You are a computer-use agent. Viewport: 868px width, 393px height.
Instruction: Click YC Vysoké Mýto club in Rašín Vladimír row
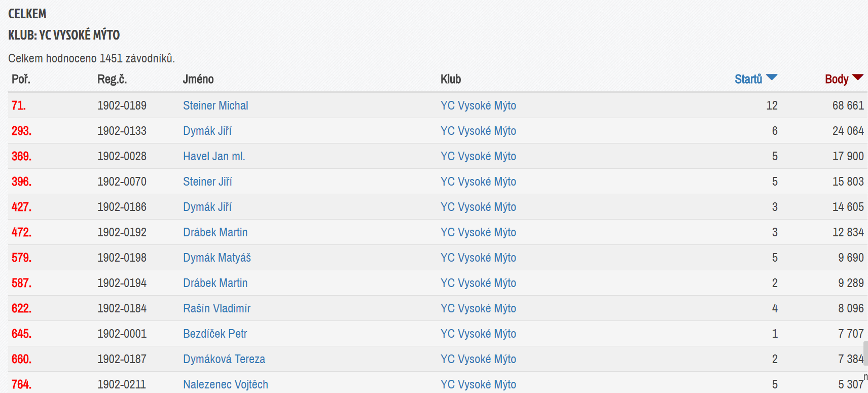coord(478,308)
